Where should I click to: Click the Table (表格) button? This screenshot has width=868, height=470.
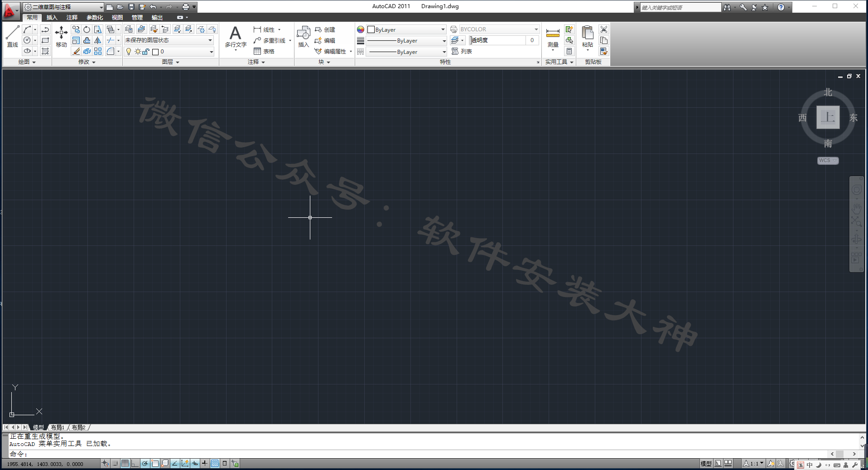tap(265, 51)
